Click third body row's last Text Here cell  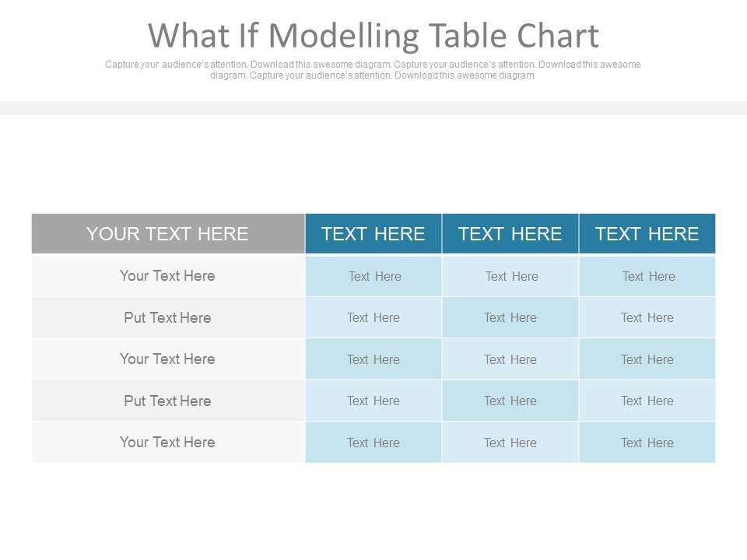tap(647, 359)
